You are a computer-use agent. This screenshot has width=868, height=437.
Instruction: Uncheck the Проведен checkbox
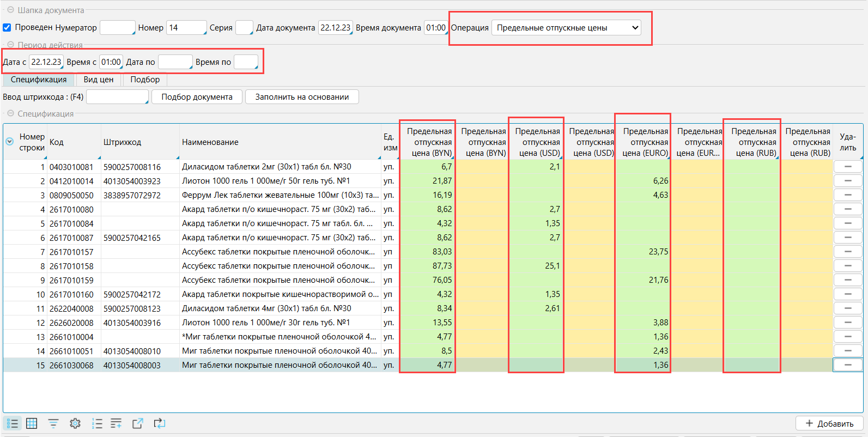pos(7,28)
